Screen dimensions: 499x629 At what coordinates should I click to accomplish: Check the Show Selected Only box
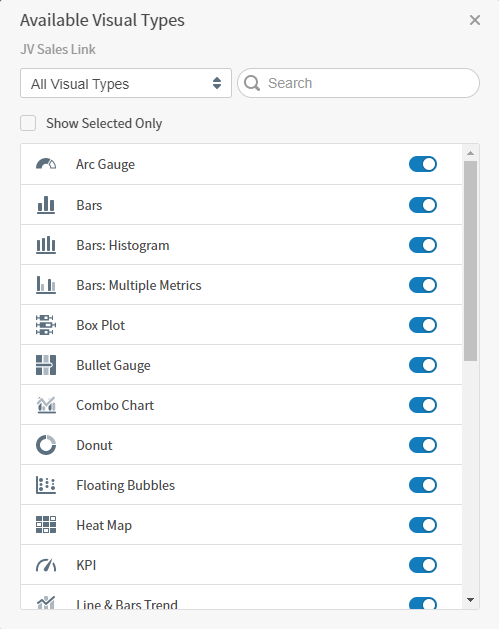(28, 123)
